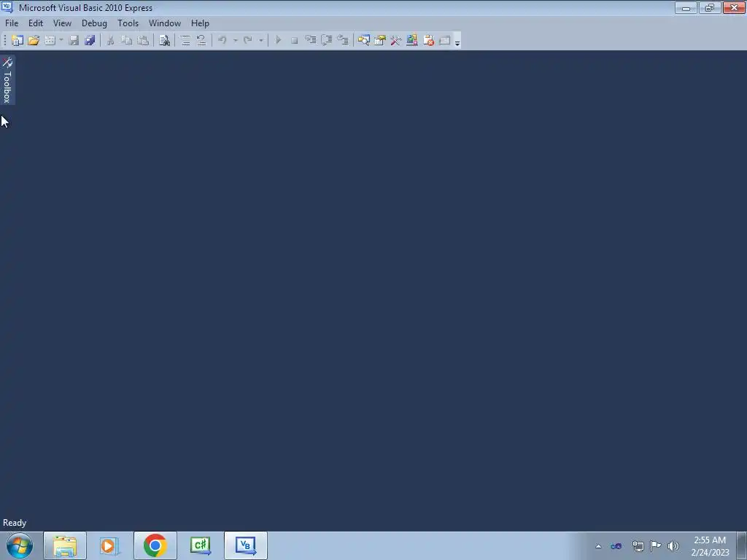Screen dimensions: 747x560
Task: Click the Save All icon
Action: pos(90,41)
